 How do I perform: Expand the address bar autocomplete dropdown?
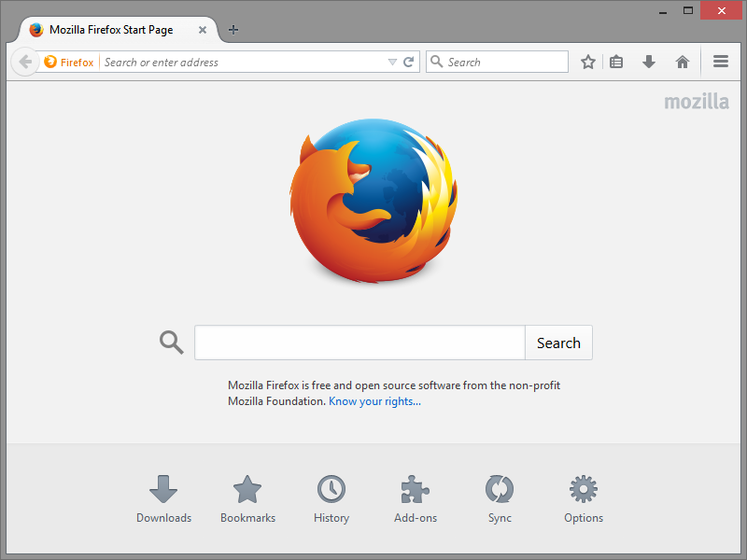(x=392, y=62)
